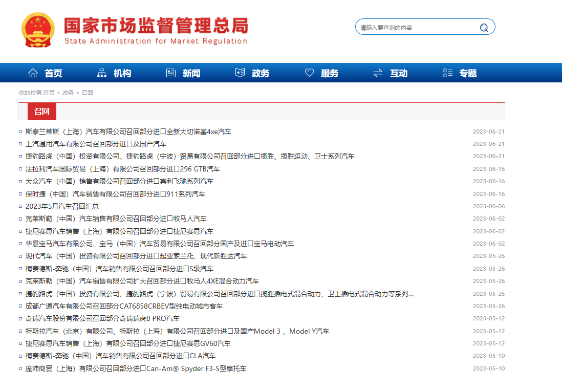Select the red 召回 tab
The image size is (562, 392).
(42, 112)
